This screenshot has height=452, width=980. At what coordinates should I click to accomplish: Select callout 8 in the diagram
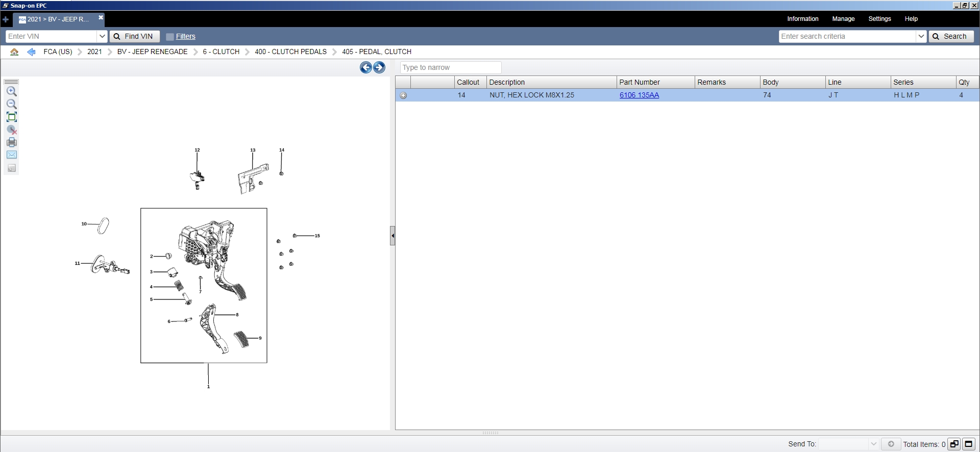click(237, 315)
